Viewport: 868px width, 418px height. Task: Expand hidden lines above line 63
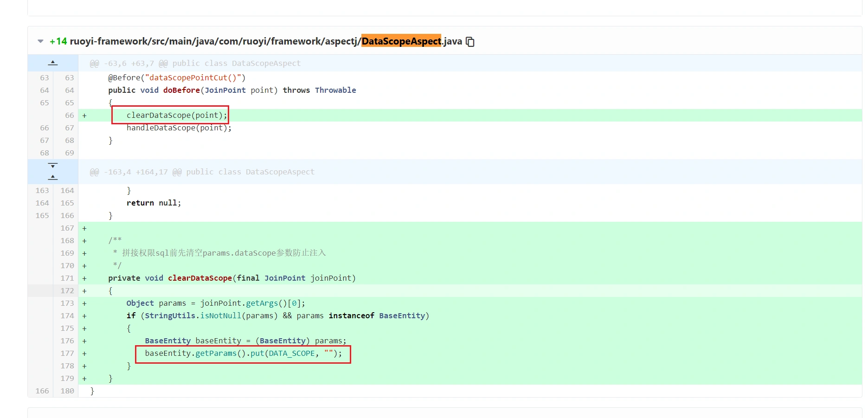pyautogui.click(x=53, y=63)
